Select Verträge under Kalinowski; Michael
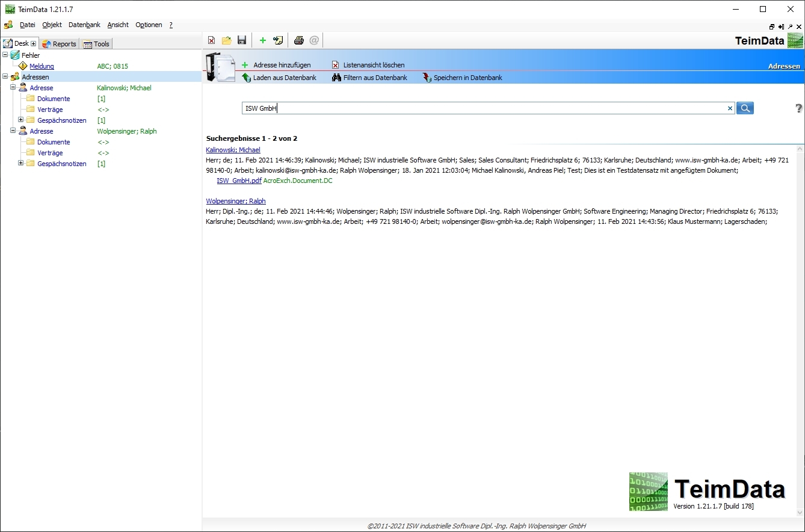805x532 pixels. [50, 110]
